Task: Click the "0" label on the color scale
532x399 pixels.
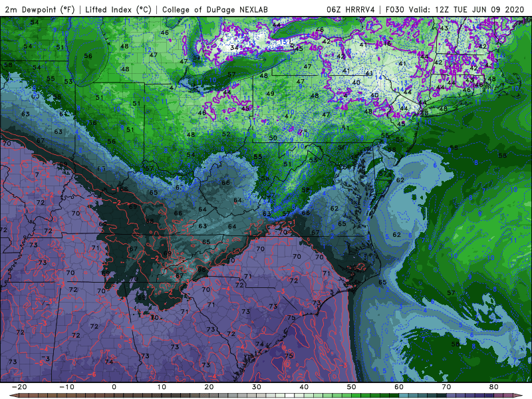Action: point(114,387)
